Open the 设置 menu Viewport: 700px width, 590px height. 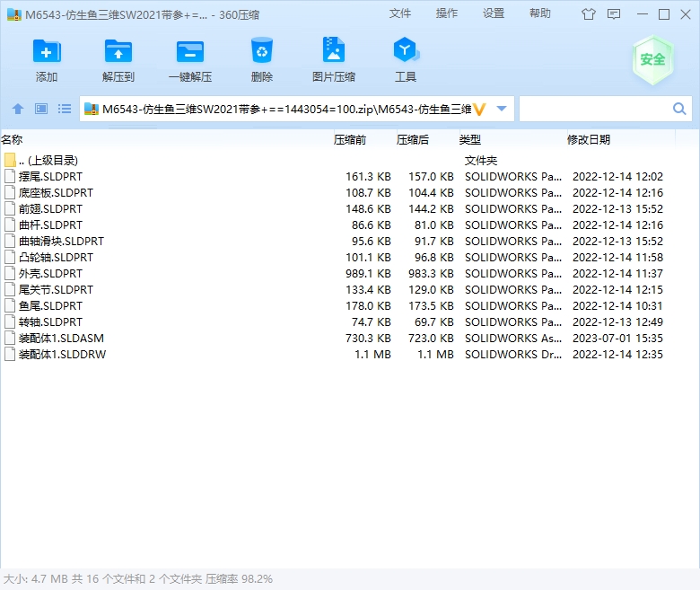click(x=494, y=13)
